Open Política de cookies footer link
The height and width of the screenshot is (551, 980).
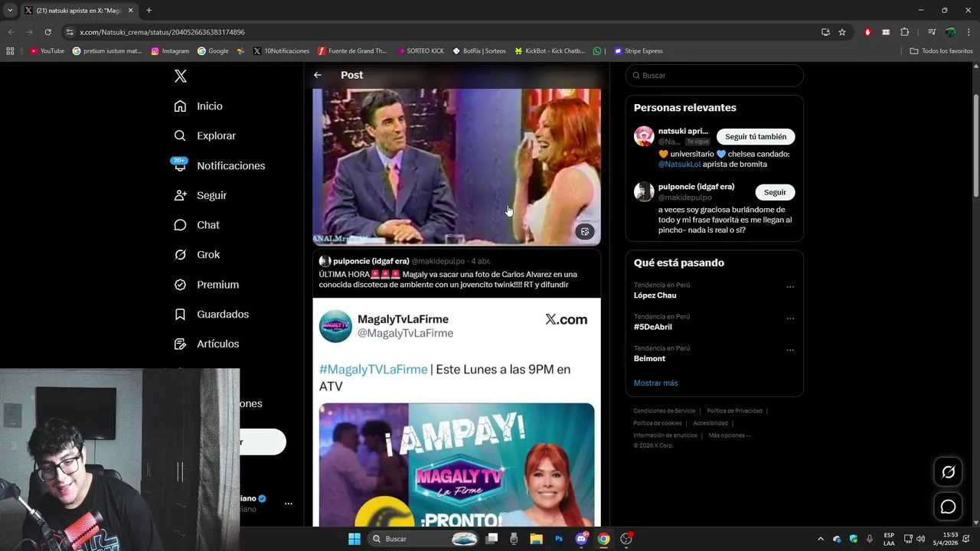(x=657, y=423)
